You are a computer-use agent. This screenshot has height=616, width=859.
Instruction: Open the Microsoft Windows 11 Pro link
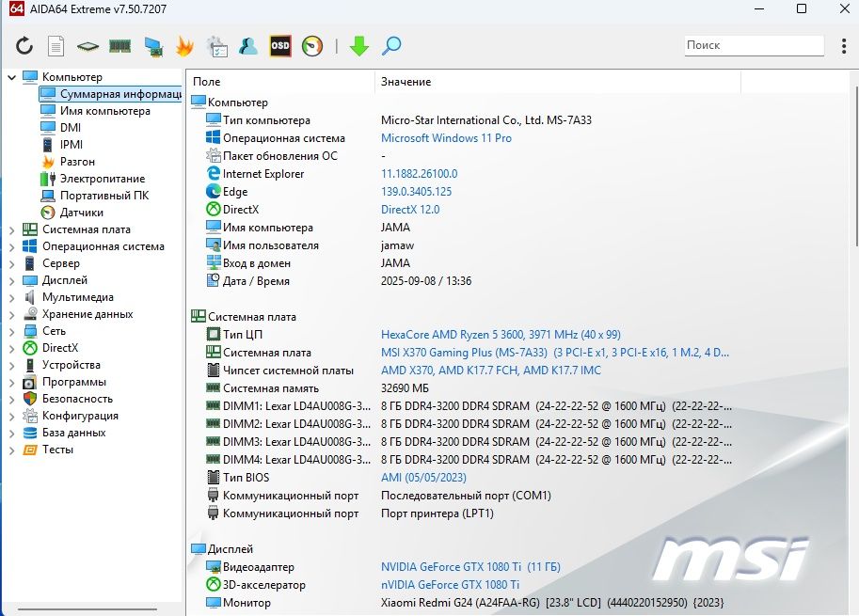coord(446,138)
